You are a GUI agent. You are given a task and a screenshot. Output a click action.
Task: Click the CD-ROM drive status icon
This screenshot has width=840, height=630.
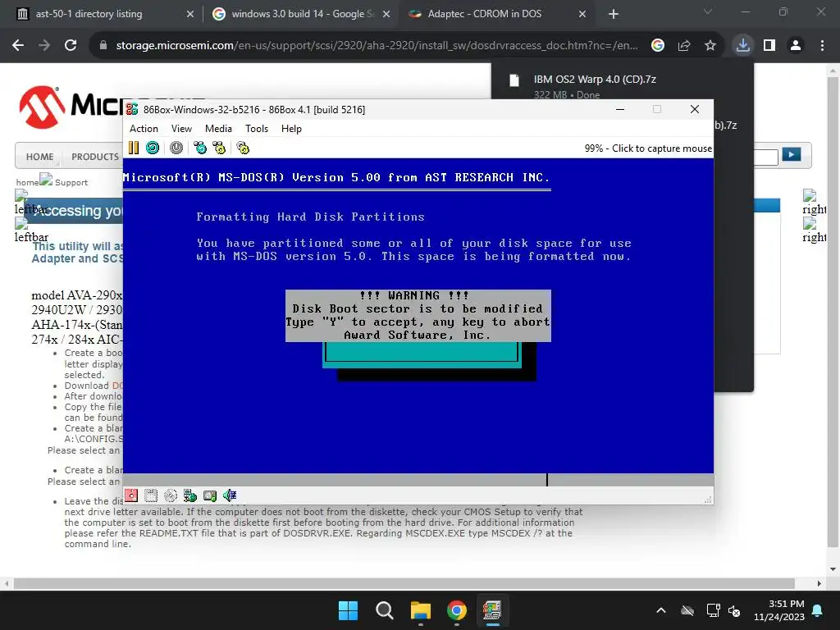[x=171, y=495]
